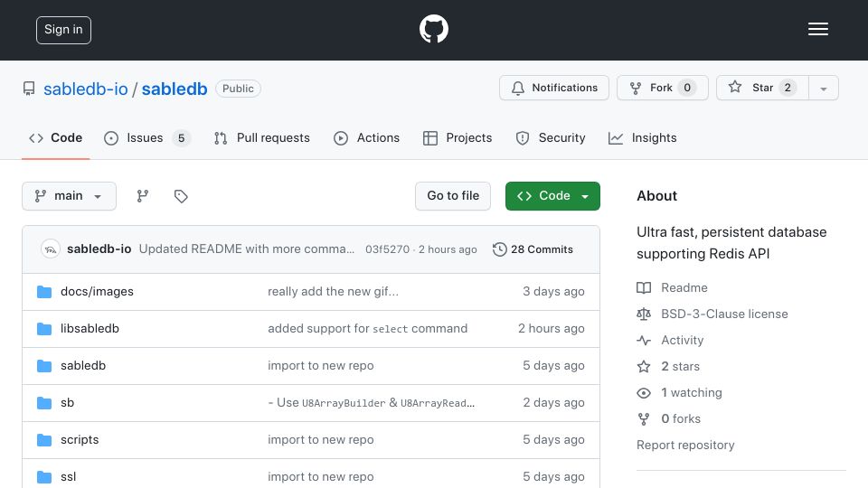868x488 pixels.
Task: Click sabledb-io avatar in commit bar
Action: (x=51, y=249)
